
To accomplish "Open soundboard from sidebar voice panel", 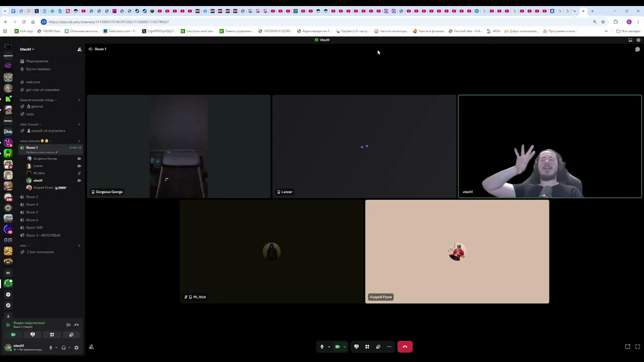I will 71,335.
